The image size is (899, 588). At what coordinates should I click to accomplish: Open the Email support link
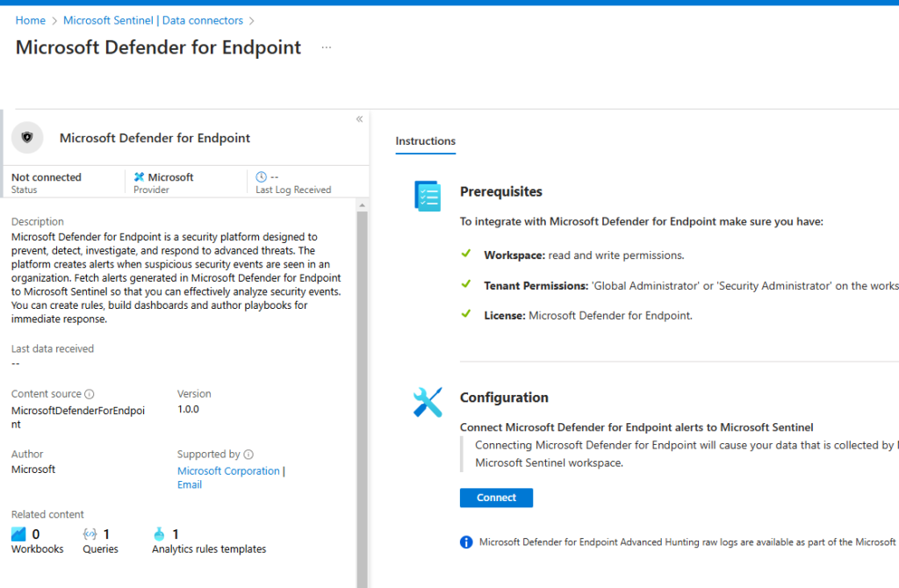click(190, 484)
